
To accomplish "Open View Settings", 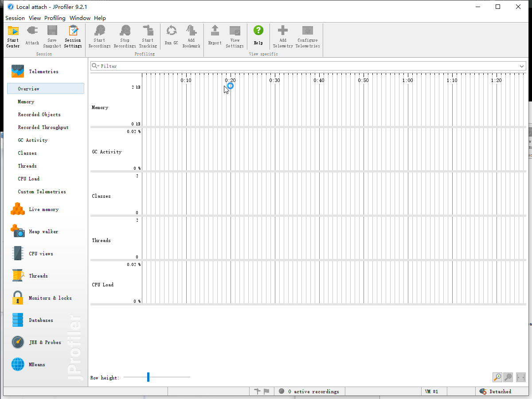I will [x=235, y=36].
